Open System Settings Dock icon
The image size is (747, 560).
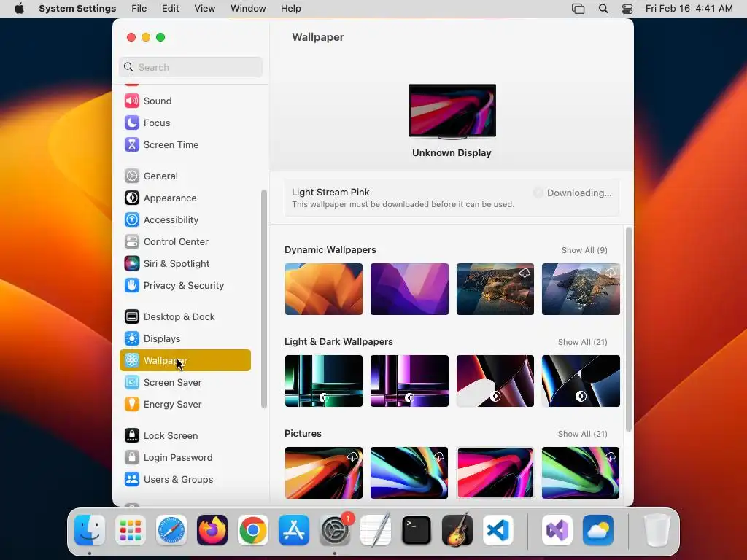pos(335,530)
